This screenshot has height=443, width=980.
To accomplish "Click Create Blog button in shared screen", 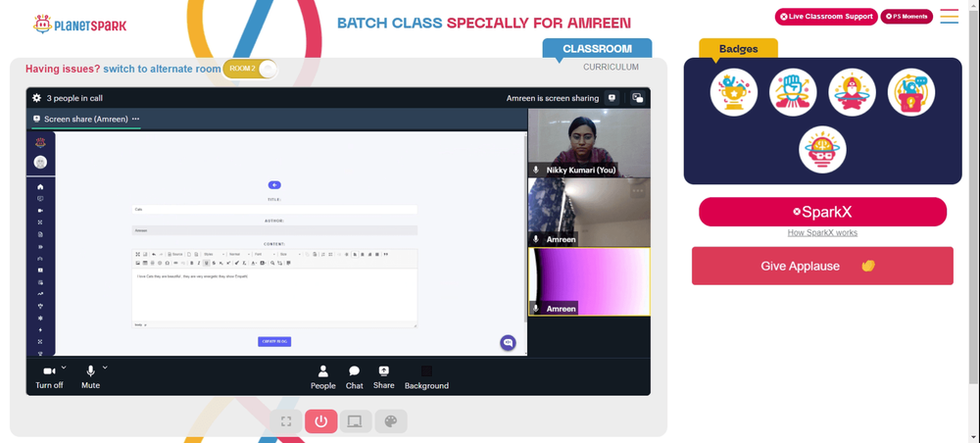I will [274, 342].
